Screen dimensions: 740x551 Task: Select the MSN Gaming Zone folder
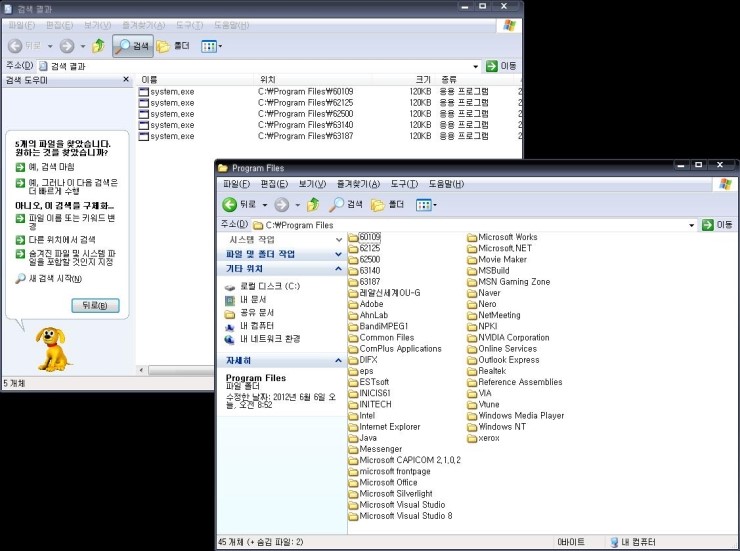(x=509, y=282)
